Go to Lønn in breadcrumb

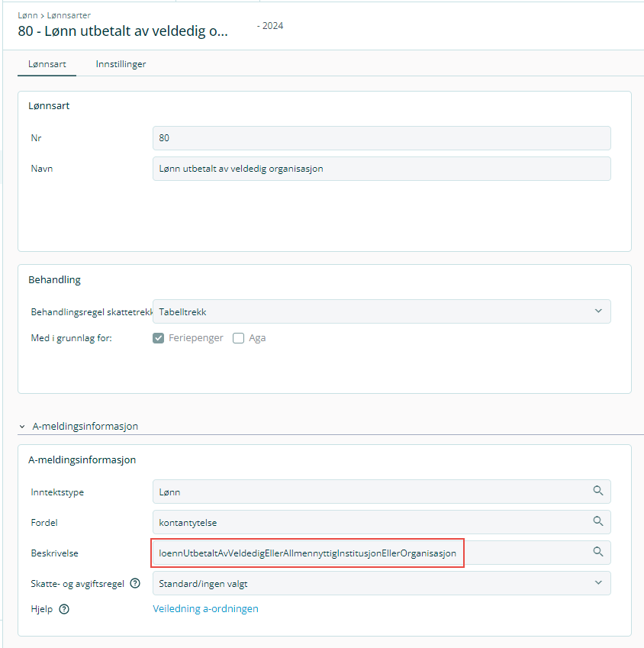click(x=27, y=15)
